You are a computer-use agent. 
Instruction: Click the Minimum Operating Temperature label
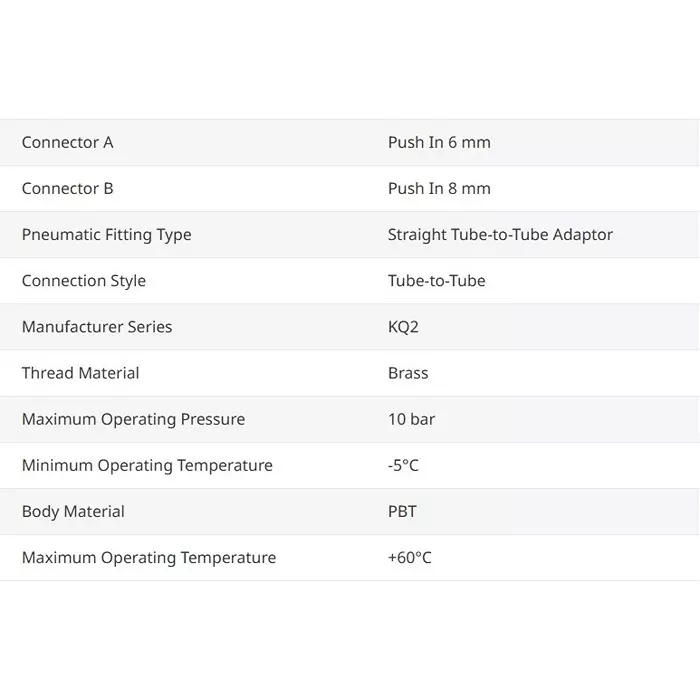click(x=147, y=465)
